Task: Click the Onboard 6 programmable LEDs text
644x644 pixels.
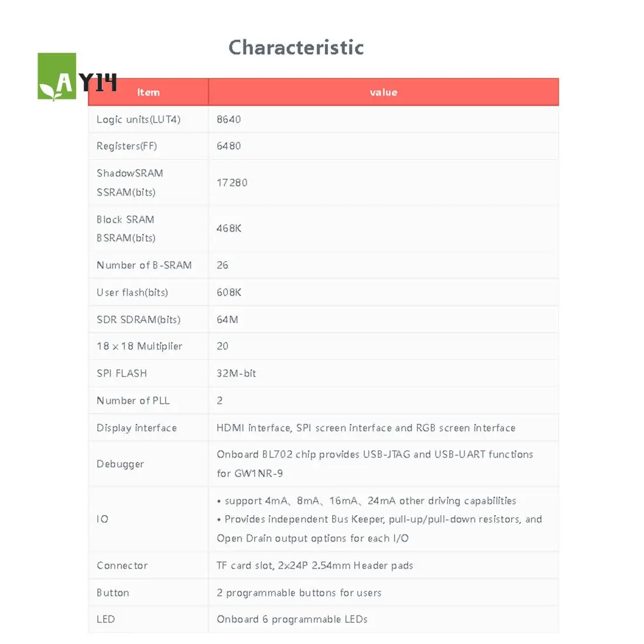Action: point(292,619)
